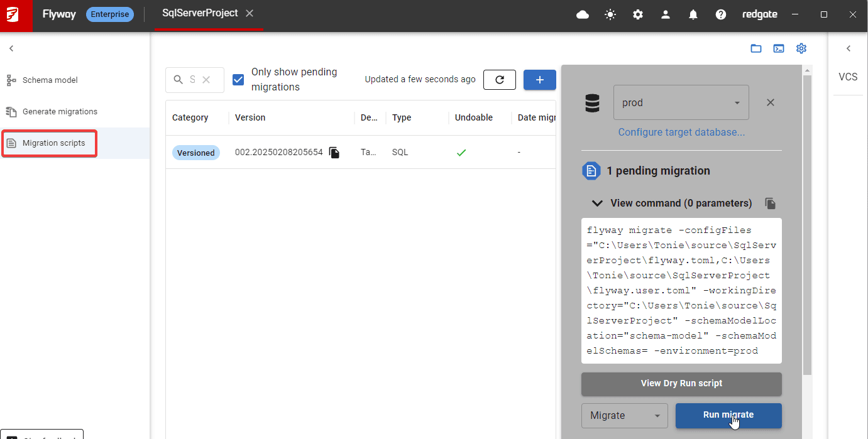Open project settings via the blue gear icon
868x439 pixels.
click(801, 48)
